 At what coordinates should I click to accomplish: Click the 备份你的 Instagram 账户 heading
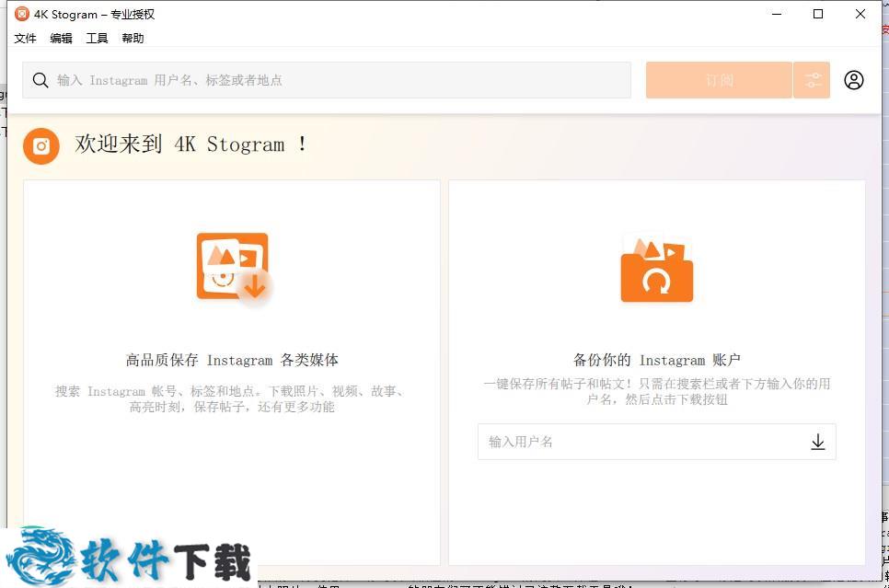tap(656, 360)
